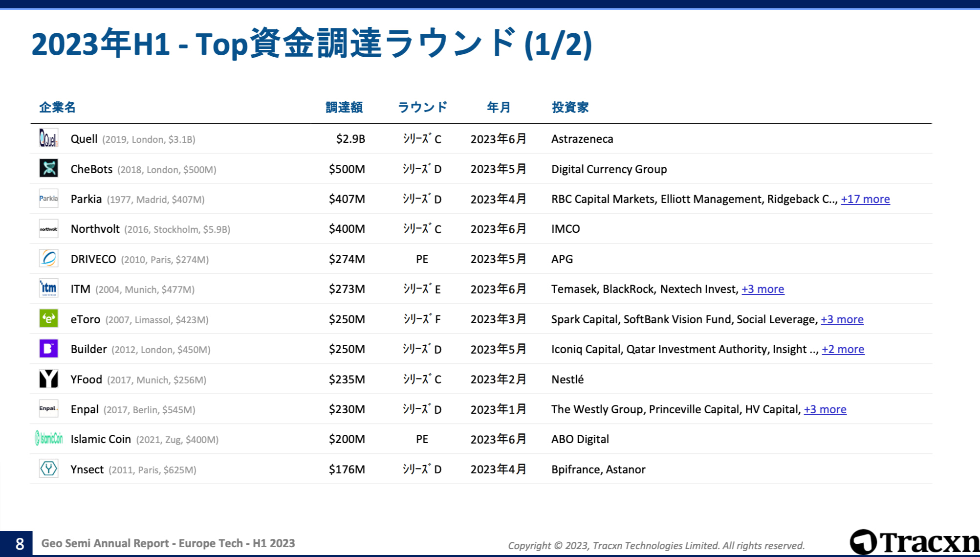
Task: Click the Parkia logo thumbnail
Action: 48,199
